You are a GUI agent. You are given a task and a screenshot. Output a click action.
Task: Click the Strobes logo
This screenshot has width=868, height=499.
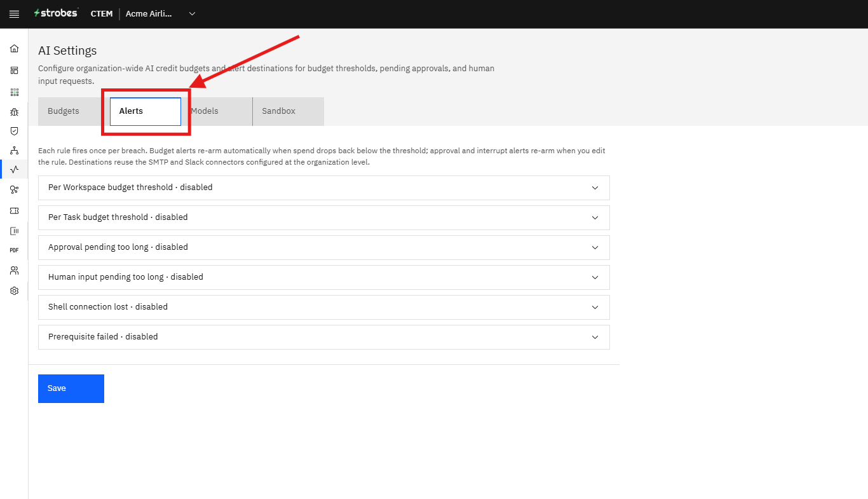(x=56, y=13)
